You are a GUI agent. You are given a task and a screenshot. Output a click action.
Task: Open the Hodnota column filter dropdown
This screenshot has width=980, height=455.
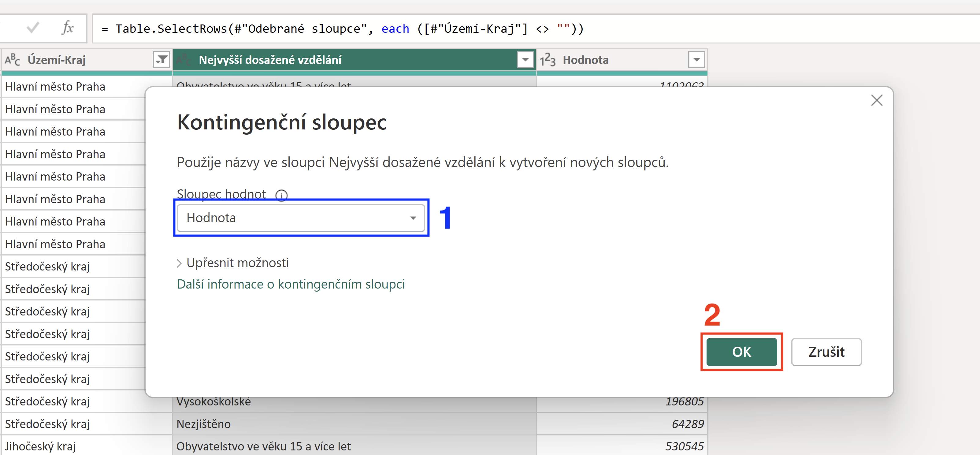pyautogui.click(x=696, y=60)
